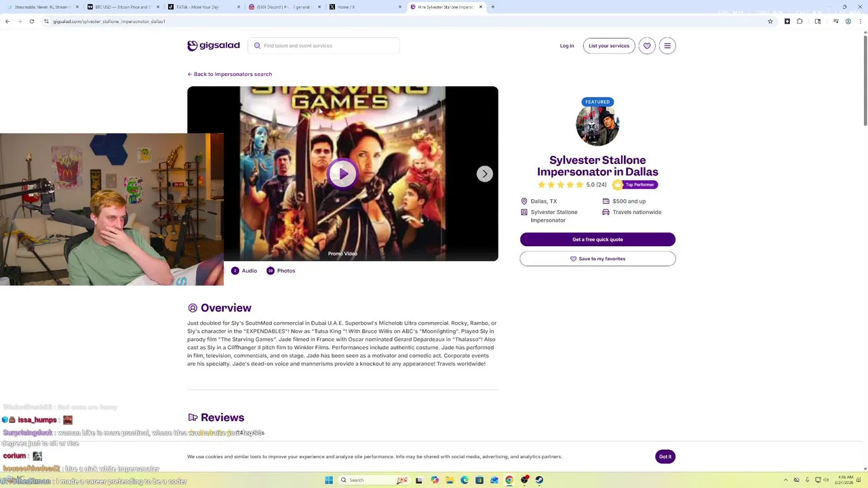Focus the Find talent search field
This screenshot has height=488, width=868.
coord(324,45)
